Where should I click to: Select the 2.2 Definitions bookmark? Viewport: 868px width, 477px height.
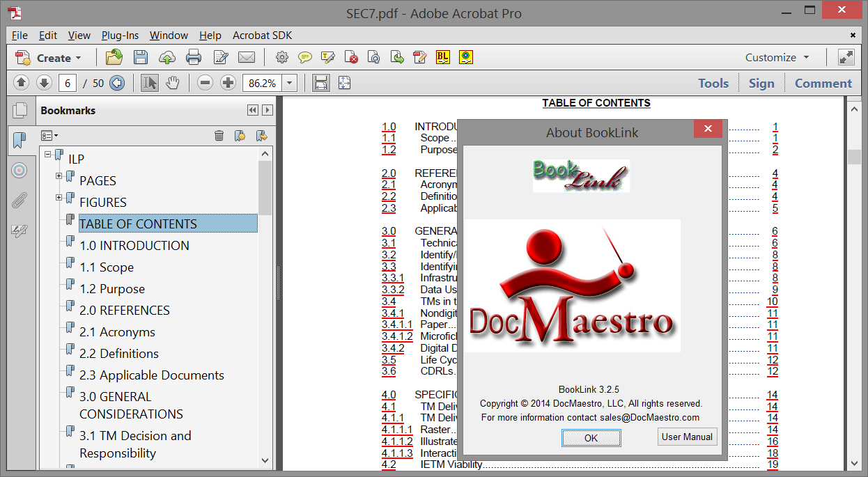[x=119, y=354]
